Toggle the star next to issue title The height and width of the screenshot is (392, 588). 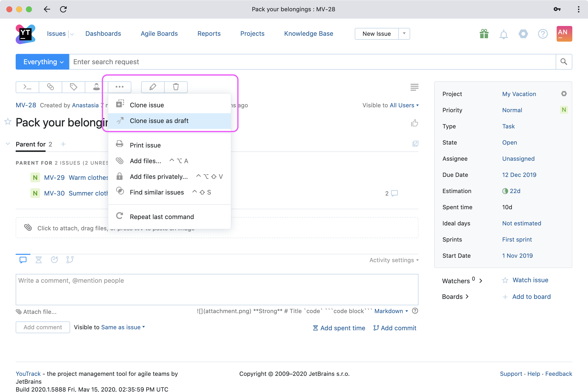[8, 122]
